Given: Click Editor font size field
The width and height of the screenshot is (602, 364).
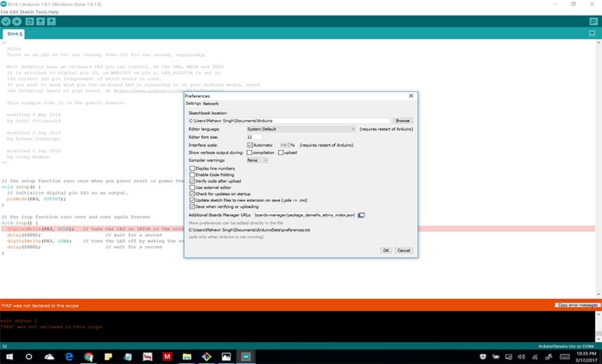Looking at the screenshot, I should pos(254,137).
